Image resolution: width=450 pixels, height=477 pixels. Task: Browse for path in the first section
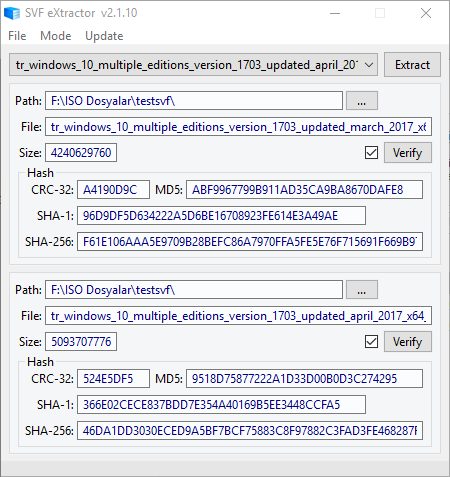[362, 101]
